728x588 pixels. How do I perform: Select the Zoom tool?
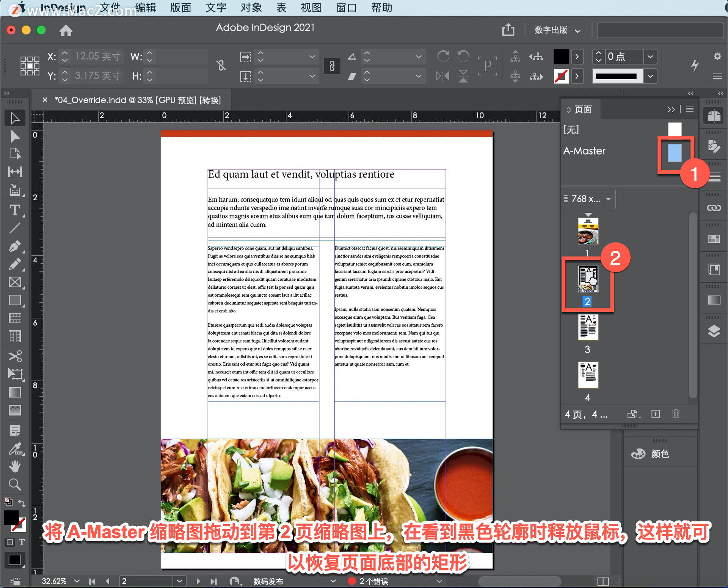[x=15, y=484]
